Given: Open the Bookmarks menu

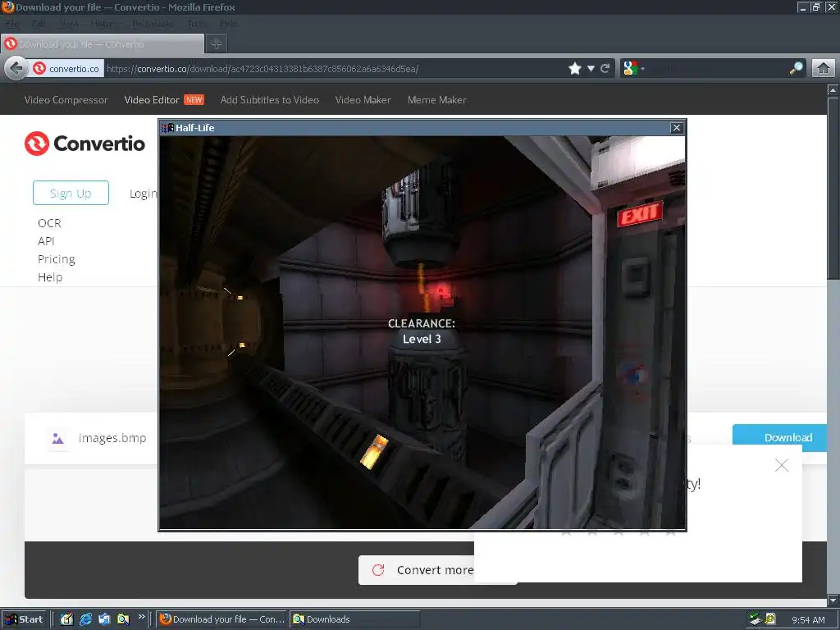Looking at the screenshot, I should click(x=153, y=24).
